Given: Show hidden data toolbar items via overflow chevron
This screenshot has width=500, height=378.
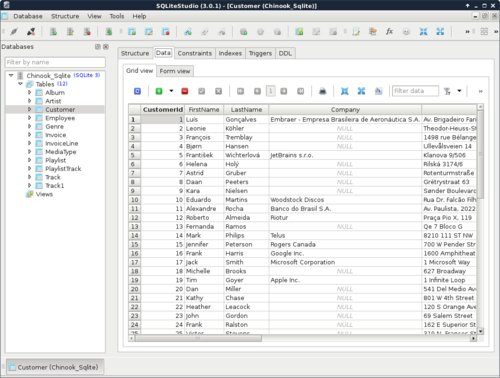Looking at the screenshot, I should [x=480, y=91].
